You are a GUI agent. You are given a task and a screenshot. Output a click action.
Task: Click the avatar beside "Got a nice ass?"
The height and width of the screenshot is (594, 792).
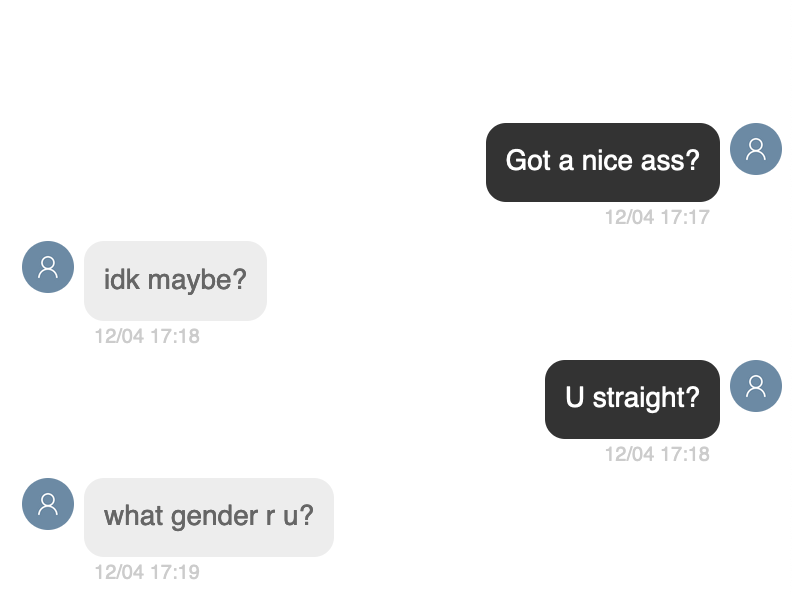pyautogui.click(x=755, y=149)
